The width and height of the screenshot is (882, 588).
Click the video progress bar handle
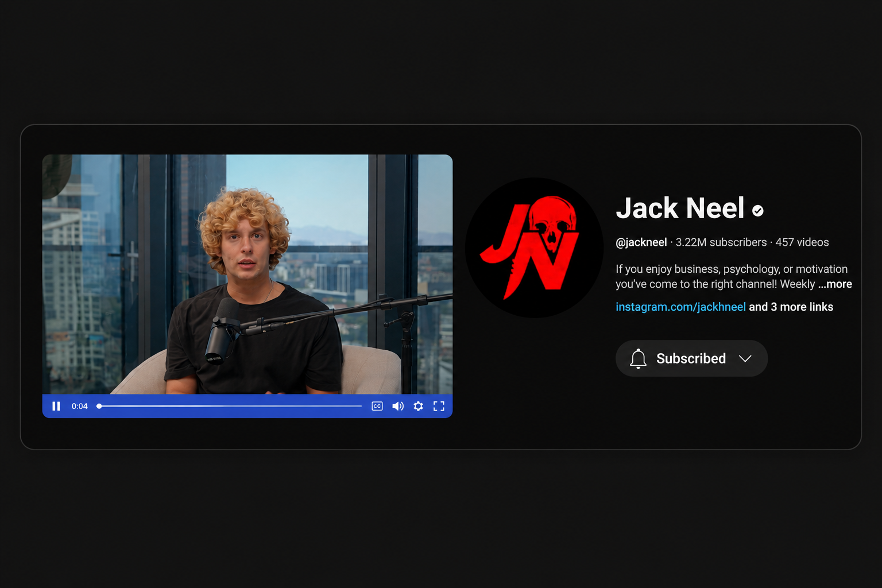coord(99,406)
